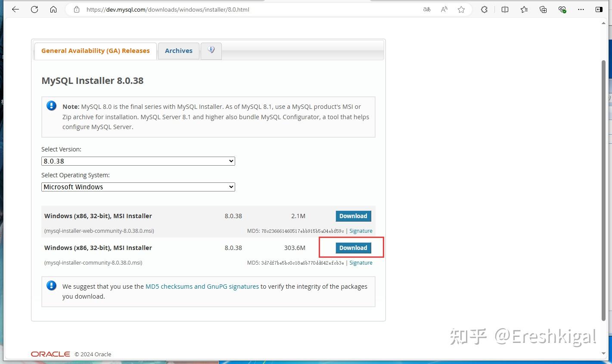Open the information icon tab
612x364 pixels.
[211, 51]
